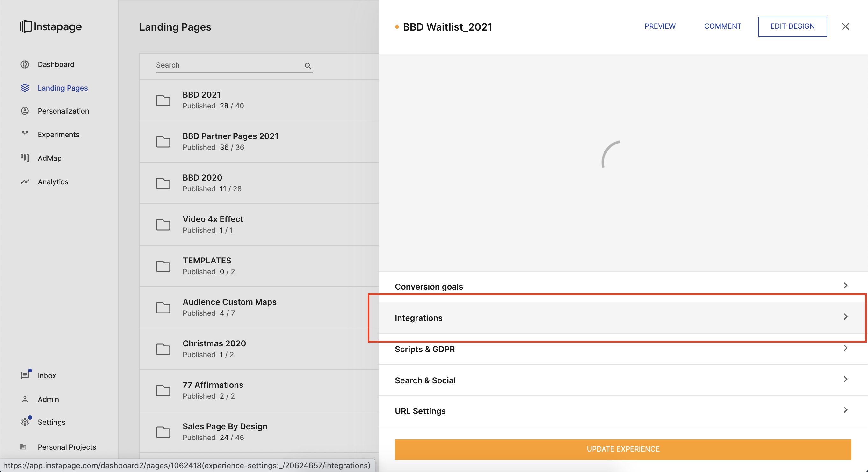
Task: Click the AdMap icon
Action: pyautogui.click(x=25, y=158)
